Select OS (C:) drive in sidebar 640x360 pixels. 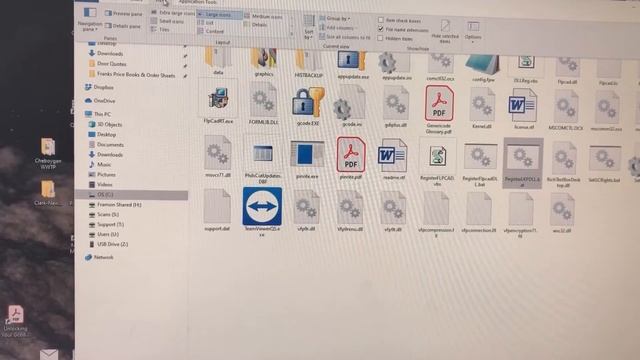point(131,195)
